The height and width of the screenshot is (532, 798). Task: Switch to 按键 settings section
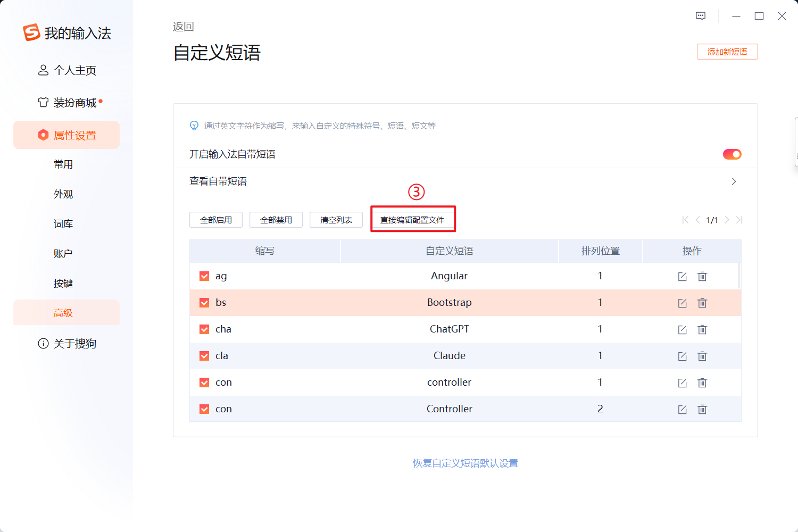pos(63,284)
